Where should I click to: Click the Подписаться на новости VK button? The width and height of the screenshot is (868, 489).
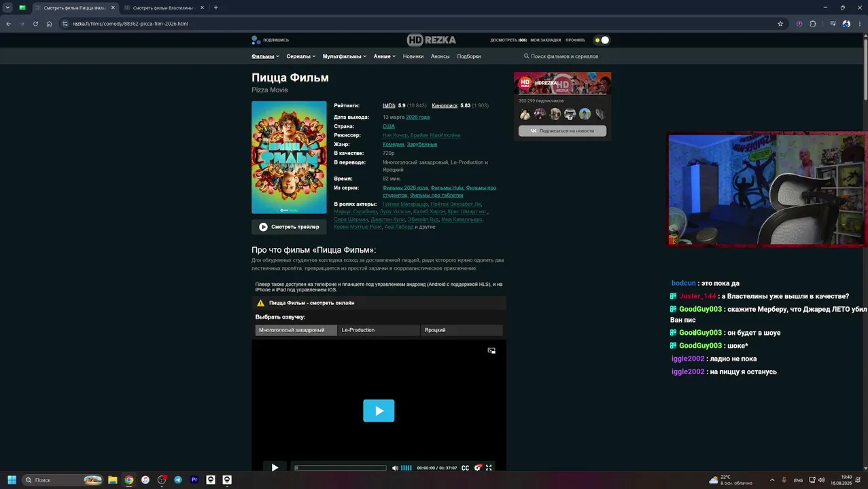(x=562, y=130)
